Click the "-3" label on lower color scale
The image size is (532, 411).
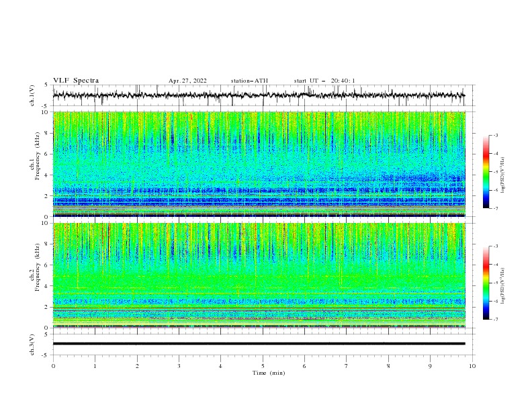[496, 246]
